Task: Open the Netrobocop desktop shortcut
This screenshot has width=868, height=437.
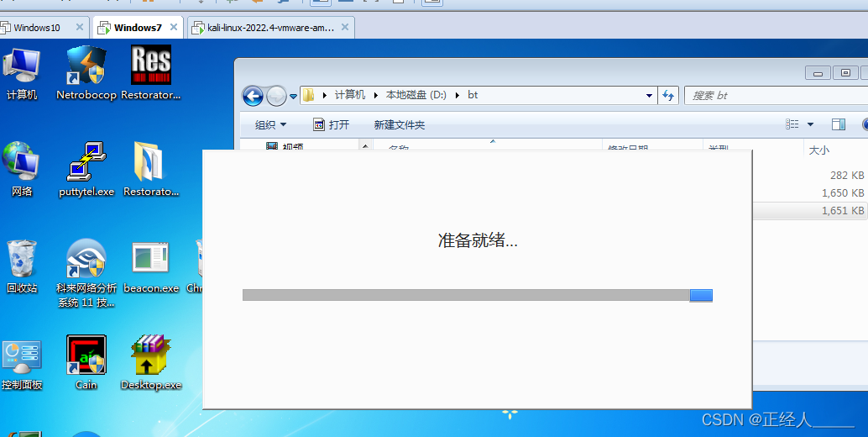Action: tap(86, 73)
